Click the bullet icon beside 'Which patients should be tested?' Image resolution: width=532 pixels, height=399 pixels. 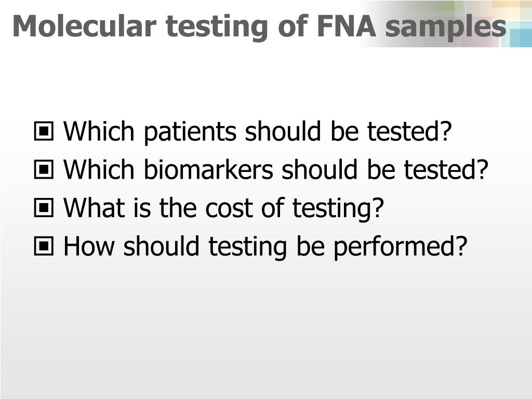44,131
